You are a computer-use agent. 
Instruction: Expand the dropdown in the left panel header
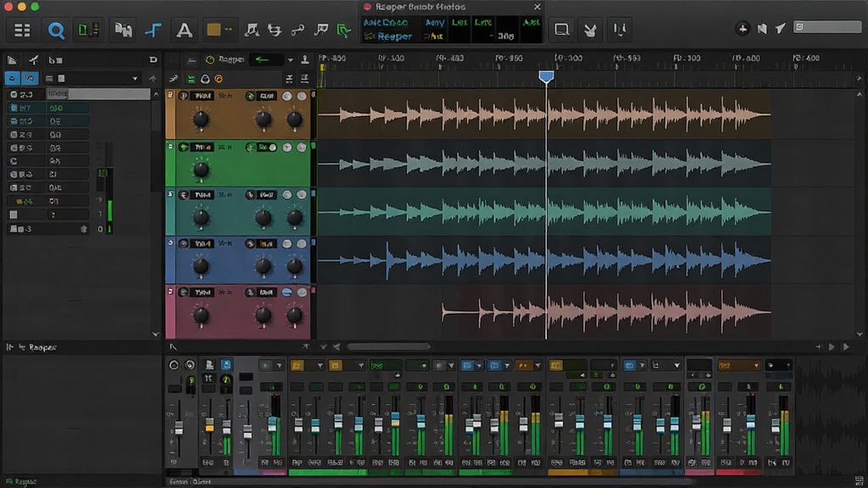coord(135,79)
